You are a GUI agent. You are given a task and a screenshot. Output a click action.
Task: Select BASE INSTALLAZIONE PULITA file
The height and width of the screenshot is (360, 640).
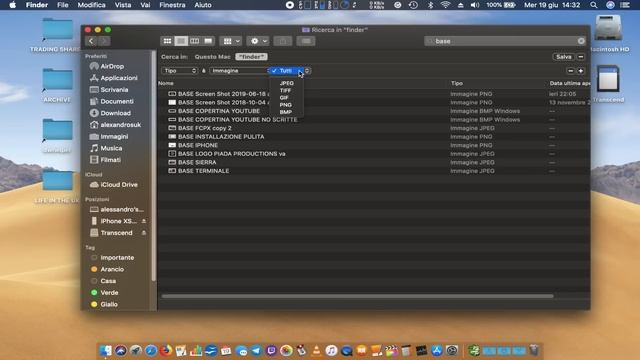point(221,137)
